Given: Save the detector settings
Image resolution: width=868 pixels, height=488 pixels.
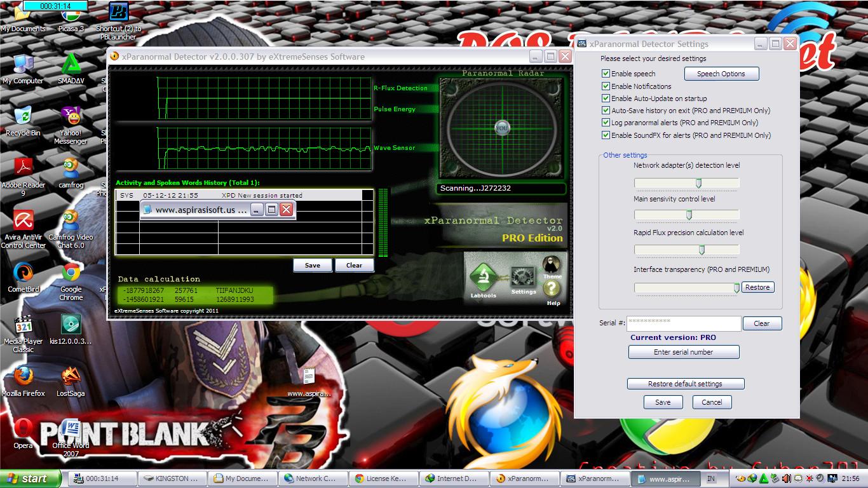Looking at the screenshot, I should [x=663, y=402].
